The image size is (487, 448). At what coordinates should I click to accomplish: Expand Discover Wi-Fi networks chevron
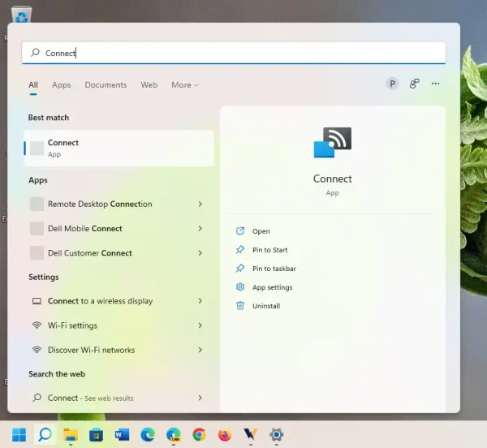200,350
